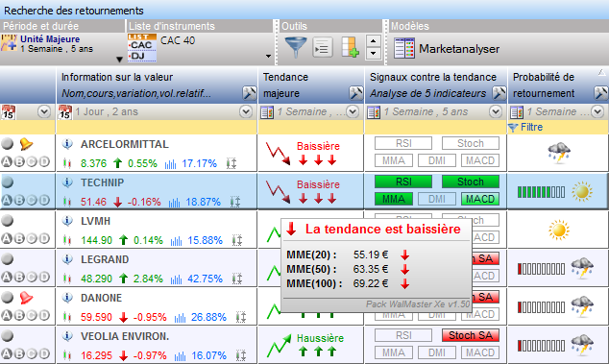The width and height of the screenshot is (609, 364).
Task: Click the red bell alert for DANONE
Action: (26, 298)
